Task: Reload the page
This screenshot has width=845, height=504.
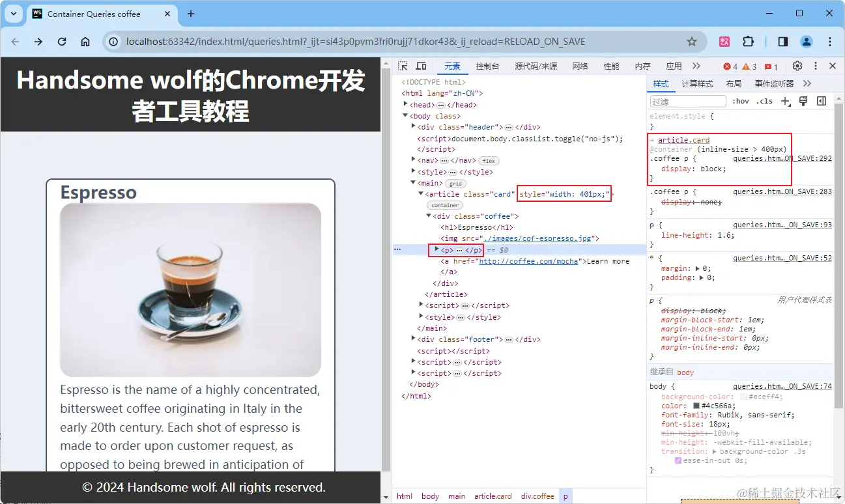Action: (x=62, y=42)
